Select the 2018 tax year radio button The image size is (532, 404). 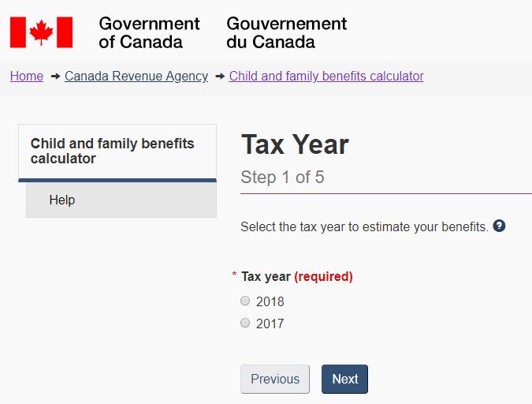(x=245, y=301)
